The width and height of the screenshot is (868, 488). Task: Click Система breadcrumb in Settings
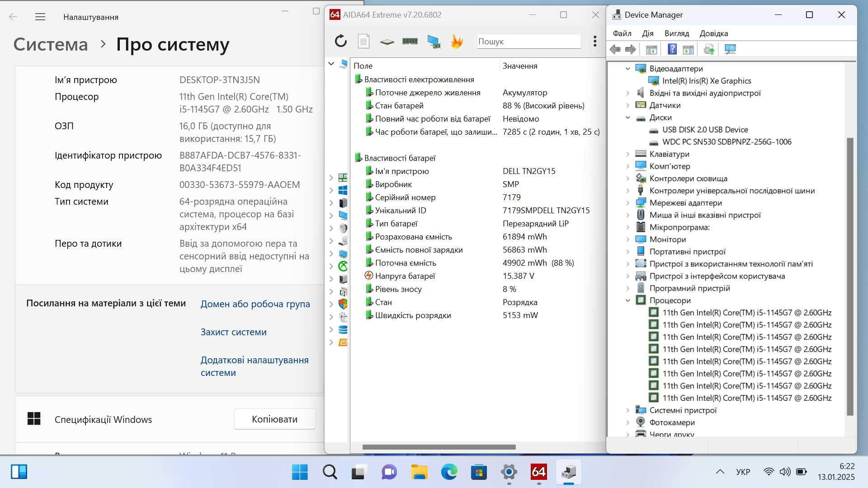(x=51, y=44)
